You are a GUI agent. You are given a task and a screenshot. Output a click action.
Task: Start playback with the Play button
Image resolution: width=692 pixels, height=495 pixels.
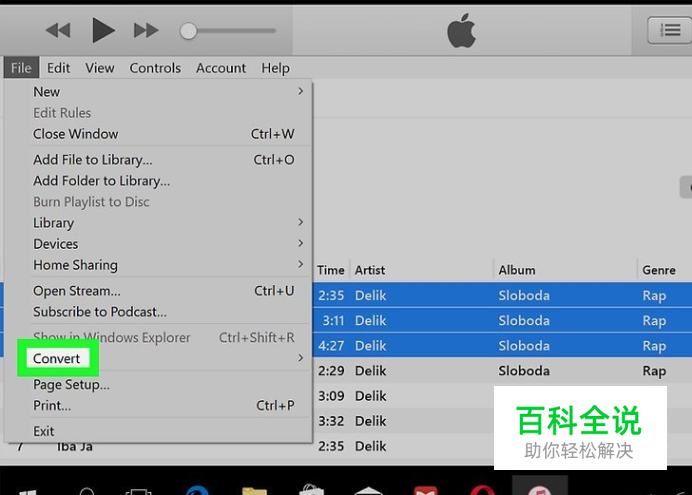coord(103,30)
